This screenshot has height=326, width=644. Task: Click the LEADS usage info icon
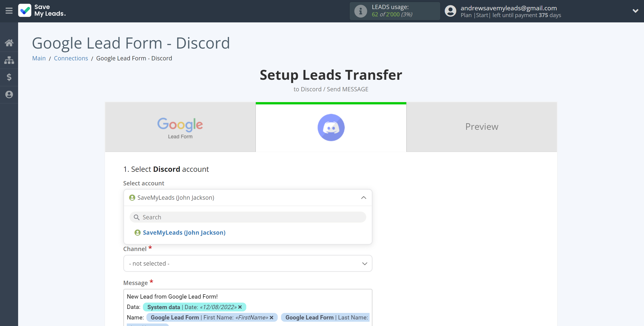[x=360, y=11]
